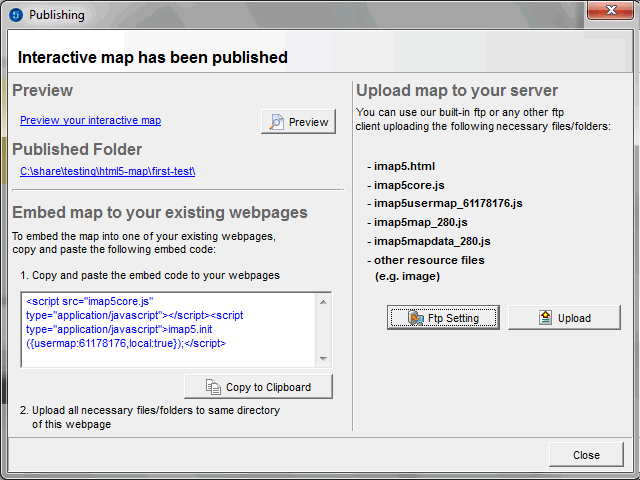Viewport: 640px width, 480px height.
Task: Select the 'imap5usermap_61178176.js' file entry
Action: (444, 203)
